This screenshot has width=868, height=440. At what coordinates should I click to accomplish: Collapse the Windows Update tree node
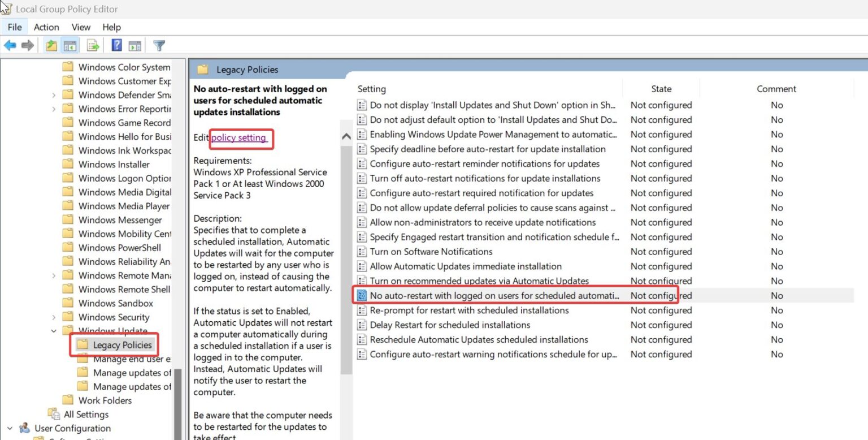[x=54, y=330]
